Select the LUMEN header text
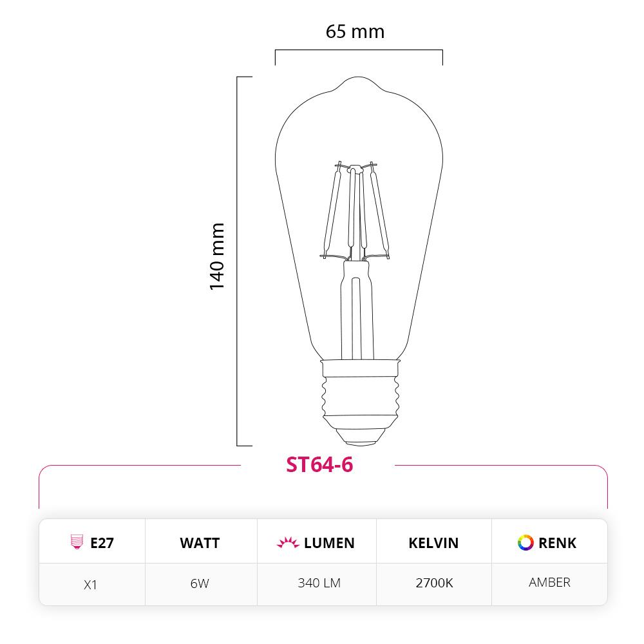This screenshot has height=644, width=644. tap(329, 543)
